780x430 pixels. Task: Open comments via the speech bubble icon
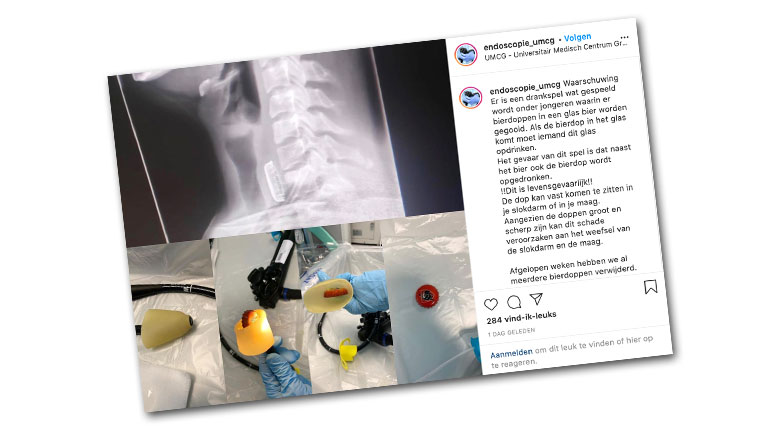pos(514,302)
